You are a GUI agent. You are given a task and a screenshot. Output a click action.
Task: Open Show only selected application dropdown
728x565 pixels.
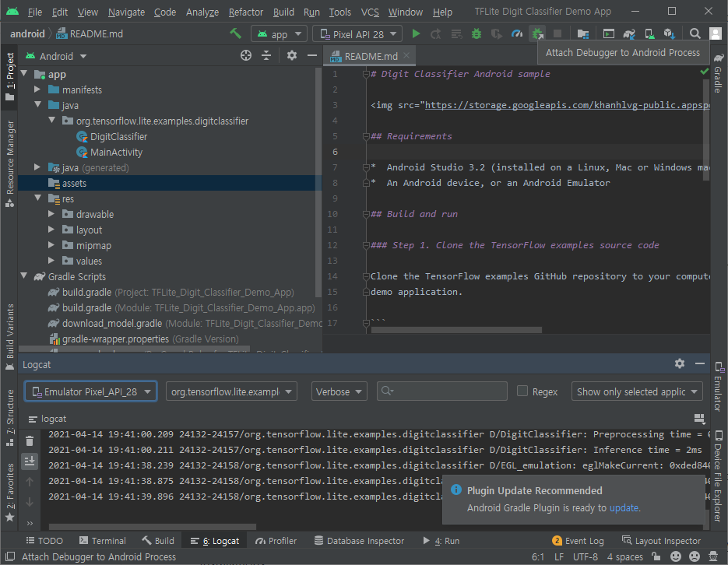click(x=637, y=391)
